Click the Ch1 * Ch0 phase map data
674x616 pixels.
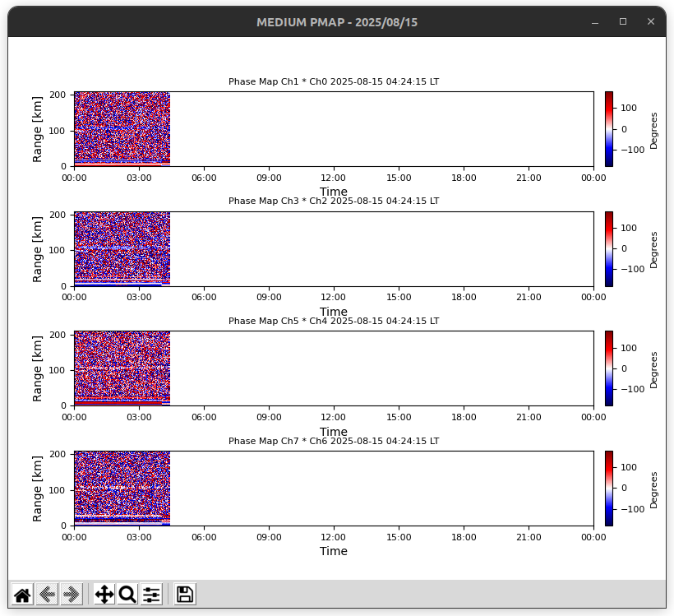click(x=122, y=128)
